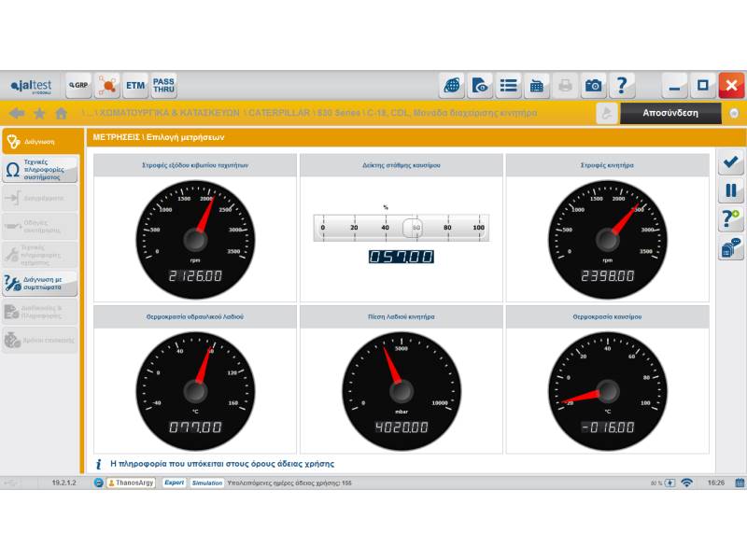Expand the arrow next to Αποσύνδεση
Viewport: 747px width, 560px height.
734,113
